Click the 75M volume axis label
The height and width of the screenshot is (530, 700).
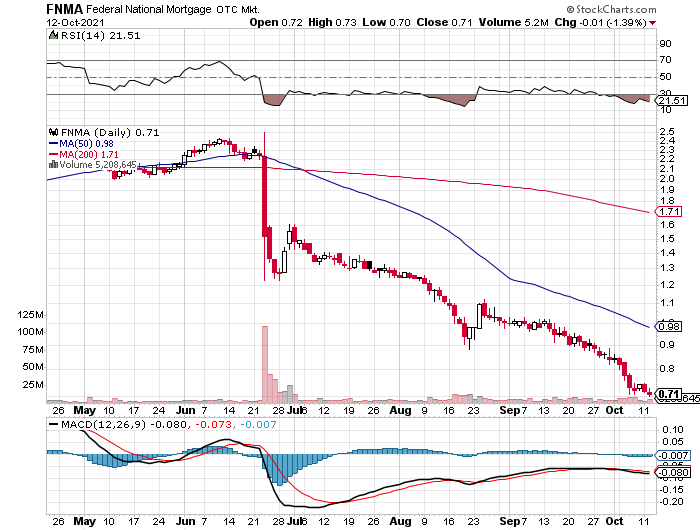coord(33,350)
